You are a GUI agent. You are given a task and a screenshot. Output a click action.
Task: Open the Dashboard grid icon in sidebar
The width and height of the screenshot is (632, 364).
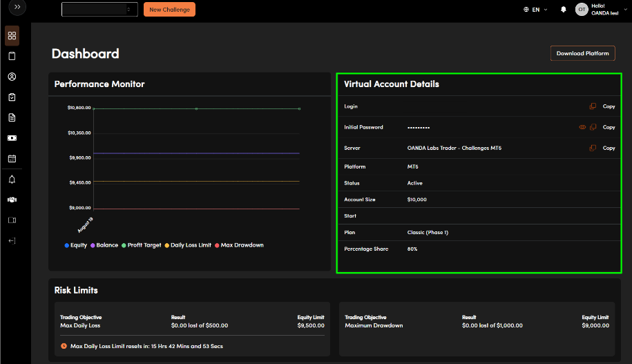pos(12,35)
